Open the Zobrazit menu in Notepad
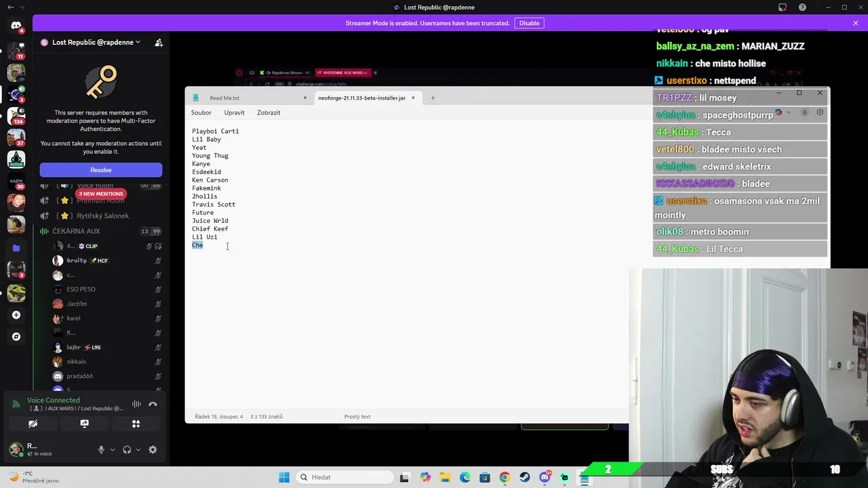Viewport: 868px width, 488px height. point(269,113)
